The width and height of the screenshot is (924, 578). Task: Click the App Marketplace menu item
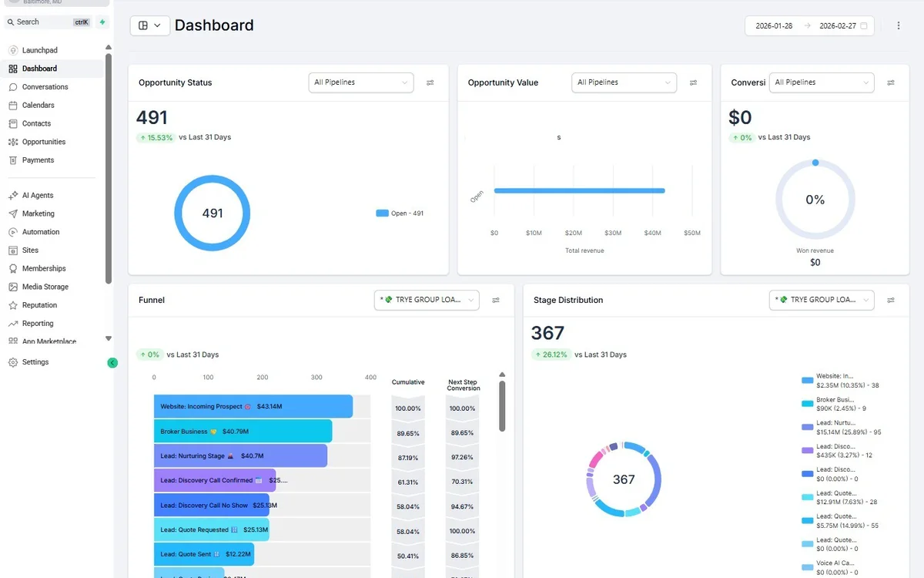click(x=51, y=341)
